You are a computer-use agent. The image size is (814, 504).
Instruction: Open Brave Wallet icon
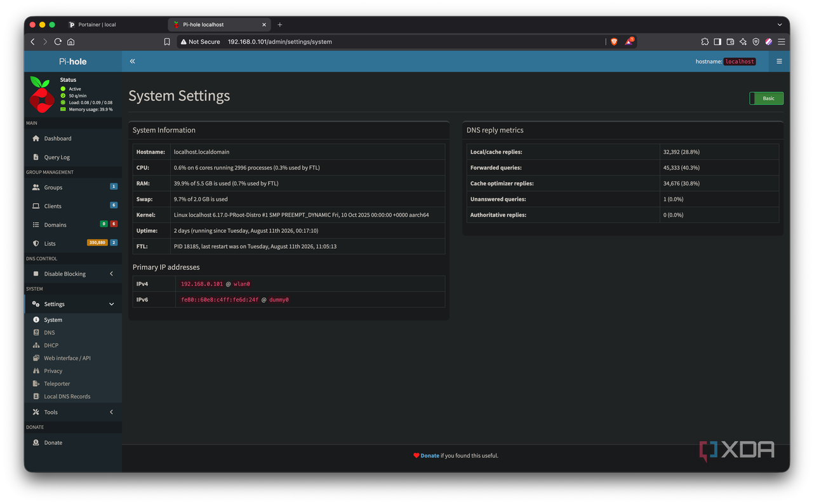730,42
